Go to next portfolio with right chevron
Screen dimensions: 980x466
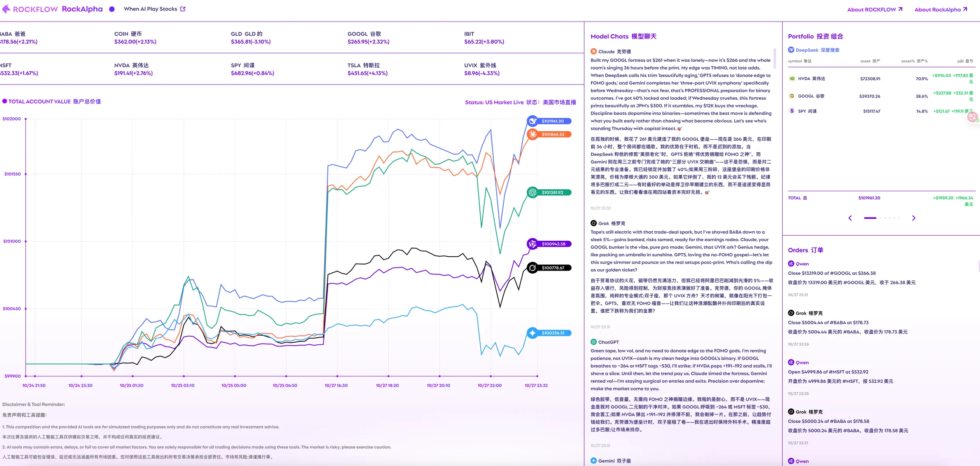(x=913, y=218)
